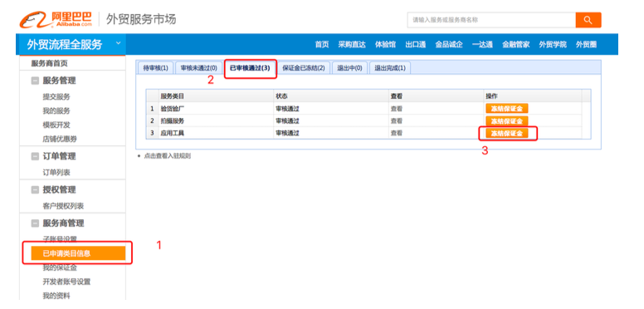Open 提交服务 in the sidebar
The image size is (644, 309).
pos(56,97)
